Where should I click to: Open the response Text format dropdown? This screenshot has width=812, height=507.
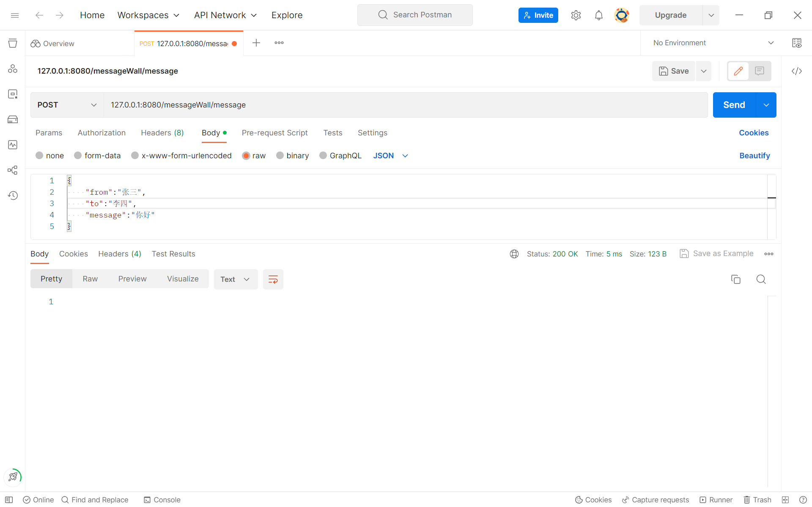tap(236, 279)
